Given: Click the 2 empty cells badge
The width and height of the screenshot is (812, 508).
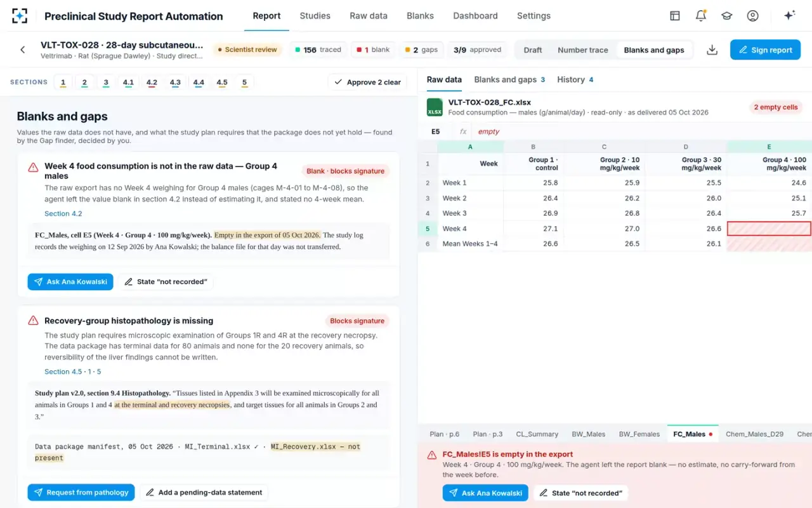Looking at the screenshot, I should point(776,107).
